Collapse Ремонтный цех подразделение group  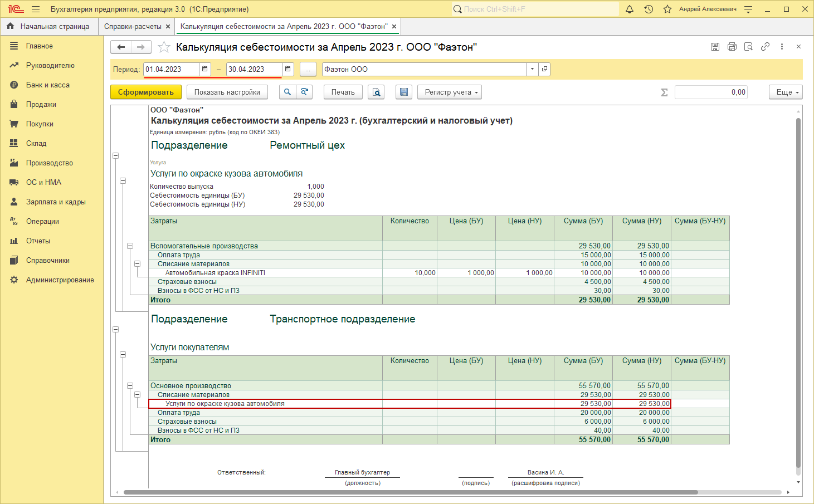pos(116,156)
